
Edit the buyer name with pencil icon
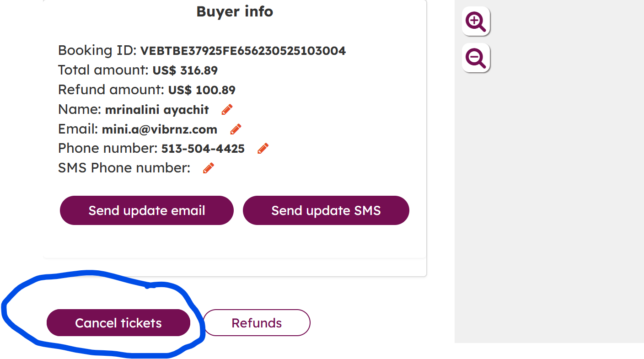click(x=227, y=110)
